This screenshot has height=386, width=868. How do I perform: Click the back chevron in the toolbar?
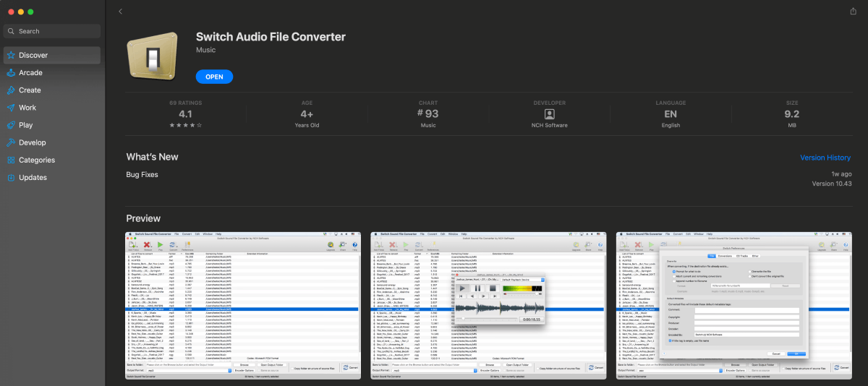[120, 12]
